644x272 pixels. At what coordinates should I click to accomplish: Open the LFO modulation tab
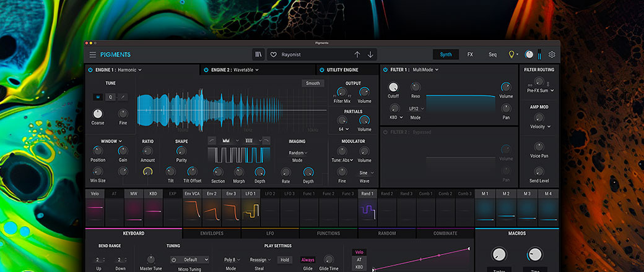pos(270,234)
